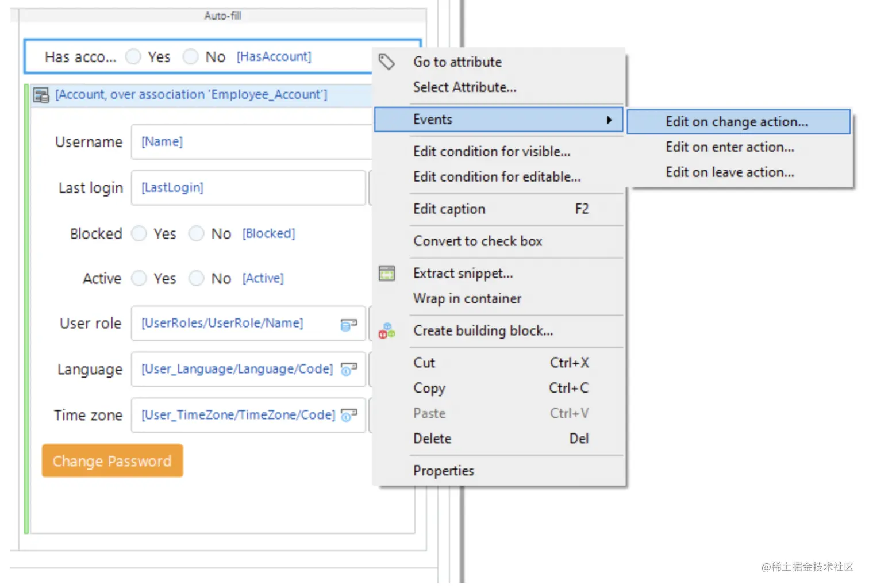
Task: Click the Username [Name] text field
Action: 252,142
